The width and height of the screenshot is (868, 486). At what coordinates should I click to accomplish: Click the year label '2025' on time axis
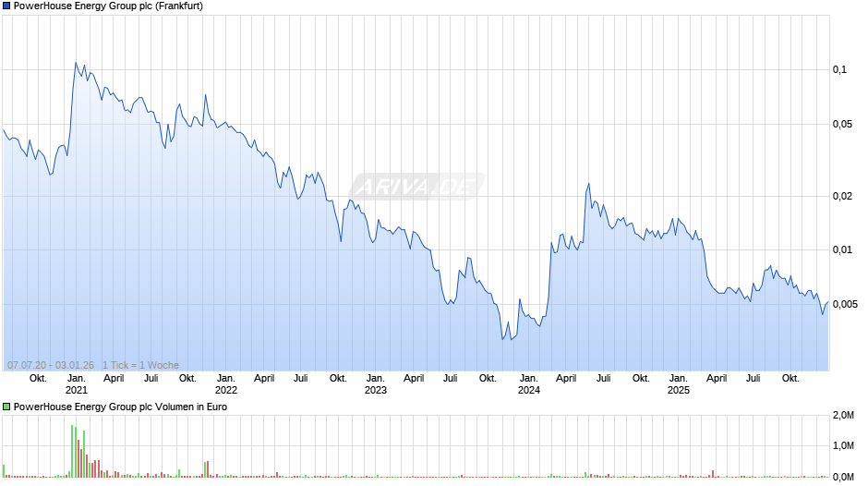click(x=678, y=390)
